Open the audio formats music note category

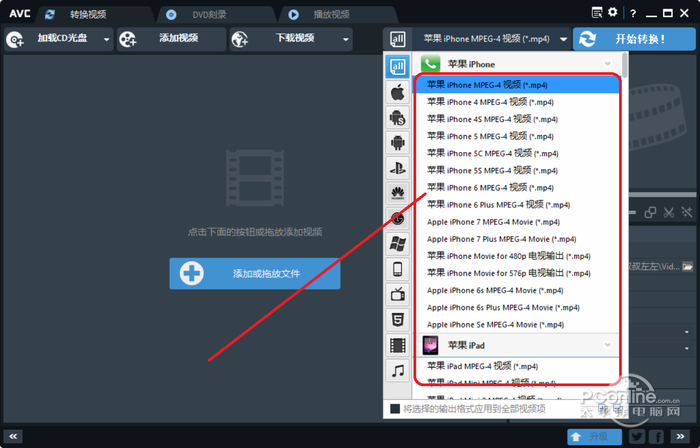(x=397, y=370)
